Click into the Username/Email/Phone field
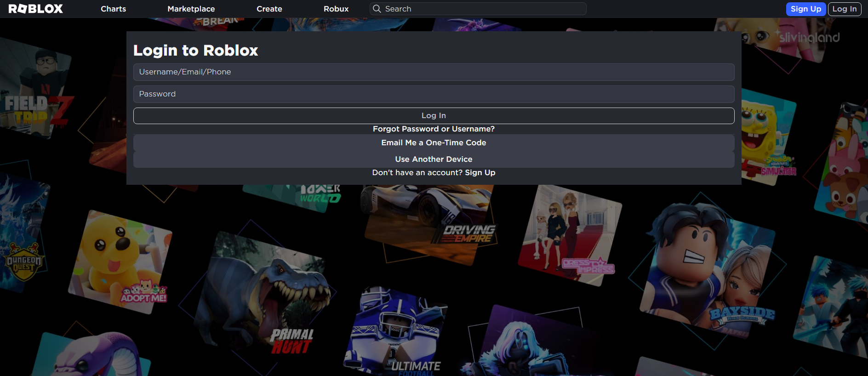This screenshot has width=868, height=376. [x=434, y=72]
